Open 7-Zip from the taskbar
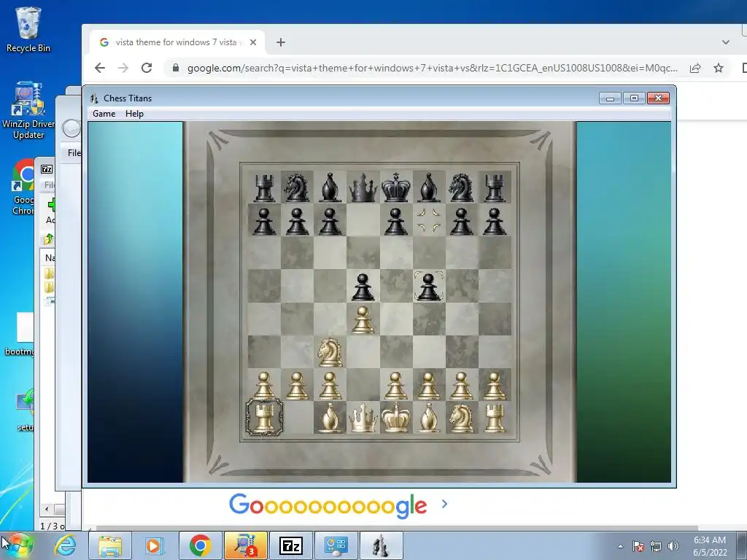Viewport: 747px width, 560px height. (291, 545)
